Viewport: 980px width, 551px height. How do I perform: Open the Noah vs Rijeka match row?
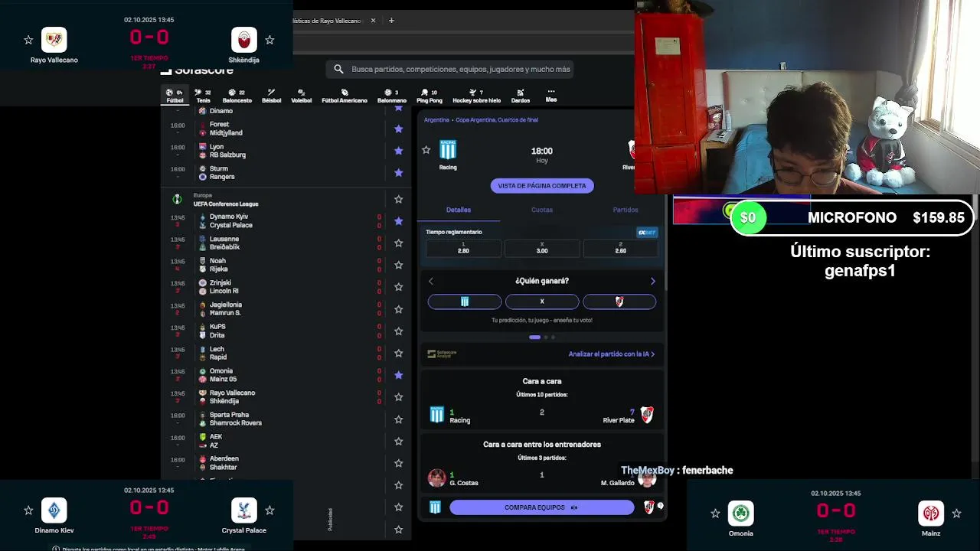(286, 265)
